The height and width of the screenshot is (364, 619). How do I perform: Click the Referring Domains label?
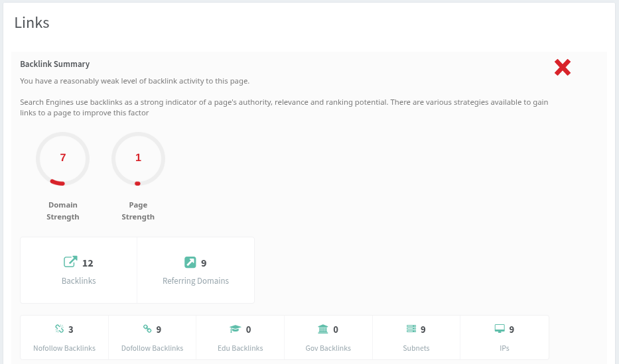pos(196,280)
